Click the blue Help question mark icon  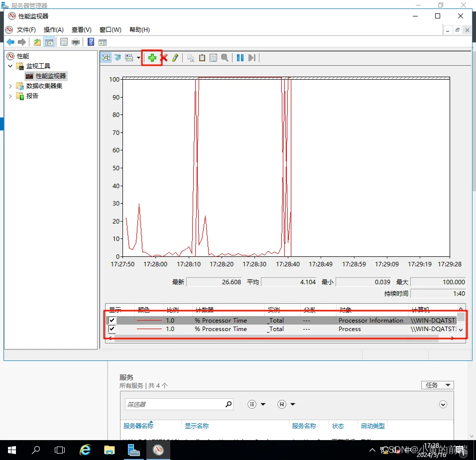[x=91, y=42]
